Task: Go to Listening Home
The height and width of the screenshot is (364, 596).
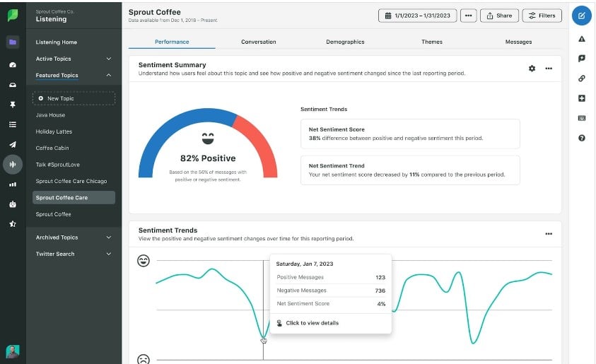Action: point(57,42)
